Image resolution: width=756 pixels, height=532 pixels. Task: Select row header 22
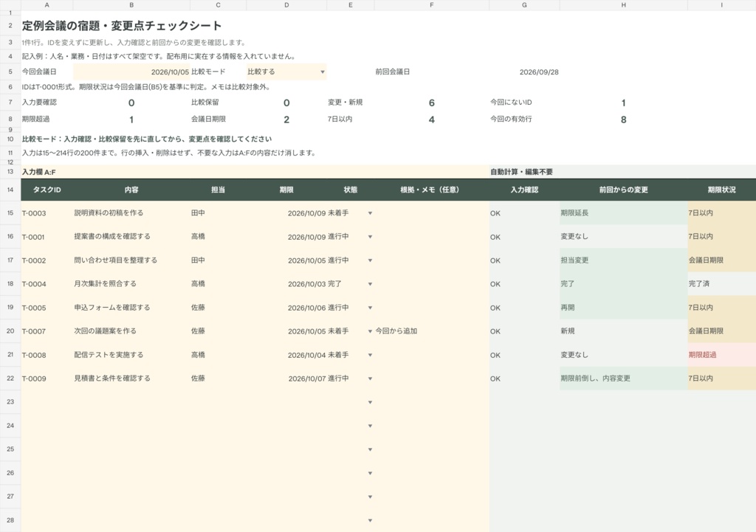pyautogui.click(x=10, y=379)
